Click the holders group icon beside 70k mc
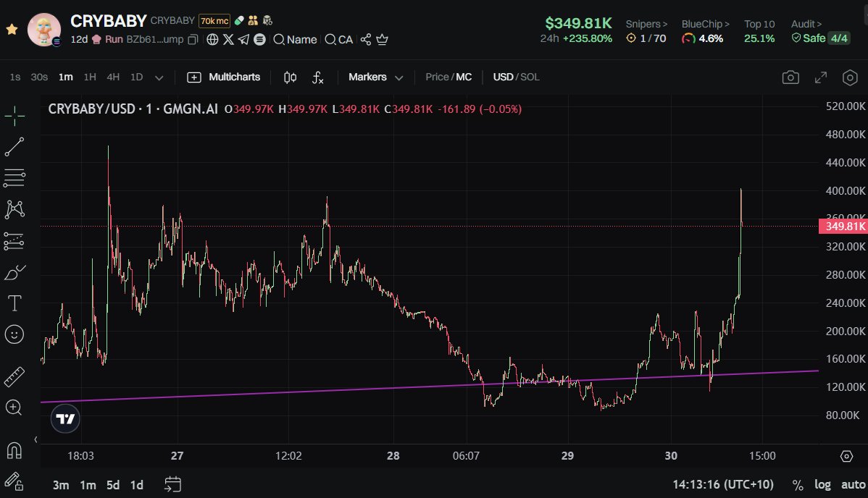Screen dimensions: 868x498 coord(253,20)
